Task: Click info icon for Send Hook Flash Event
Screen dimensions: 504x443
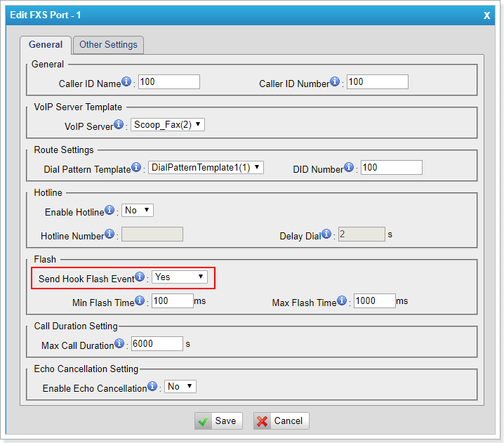Action: coord(140,277)
